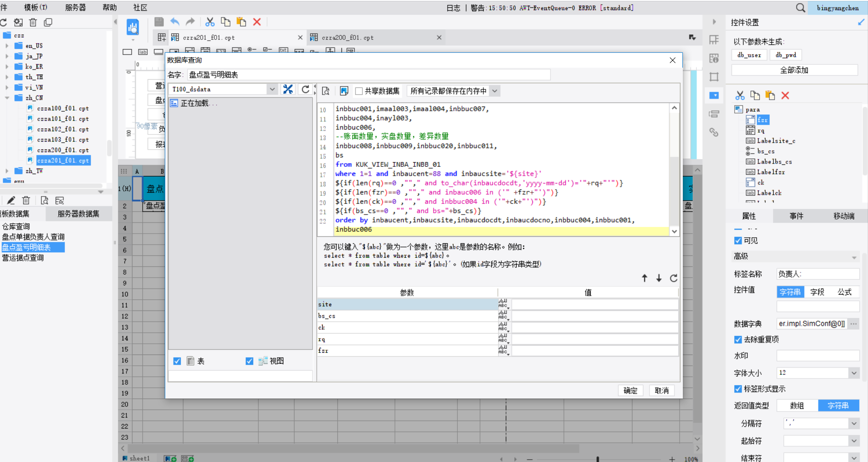Viewport: 868px width, 462px height.
Task: Select czza103_f01.cpt in file tree
Action: point(63,139)
